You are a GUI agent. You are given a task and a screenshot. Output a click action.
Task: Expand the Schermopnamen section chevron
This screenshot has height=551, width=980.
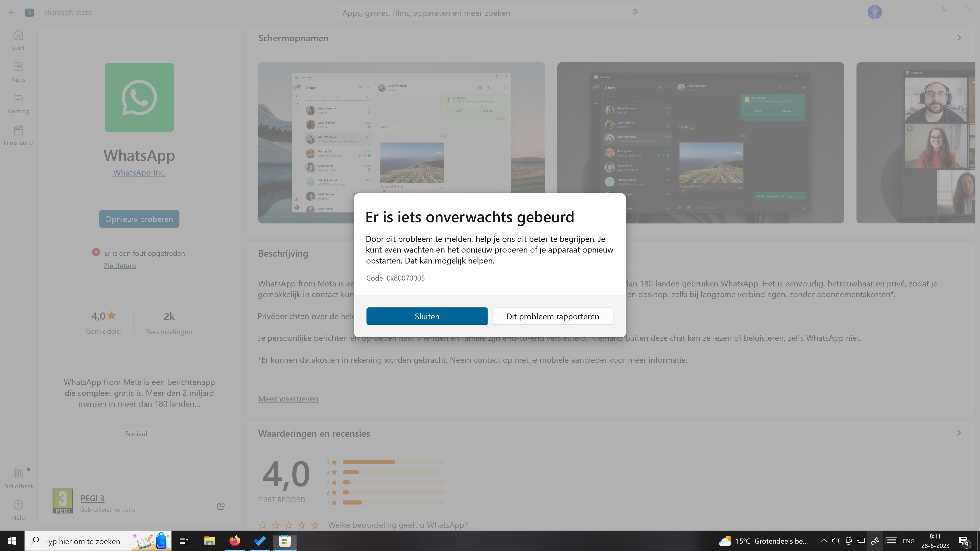(x=959, y=38)
